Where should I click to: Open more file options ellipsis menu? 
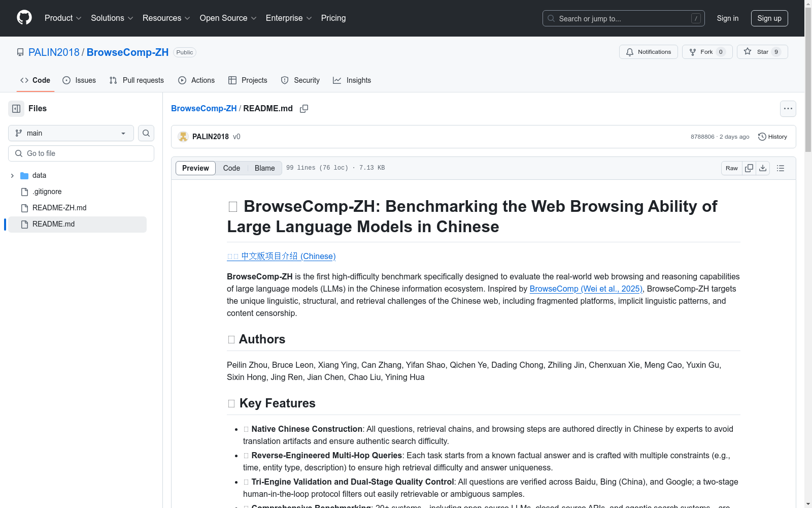[x=788, y=108]
